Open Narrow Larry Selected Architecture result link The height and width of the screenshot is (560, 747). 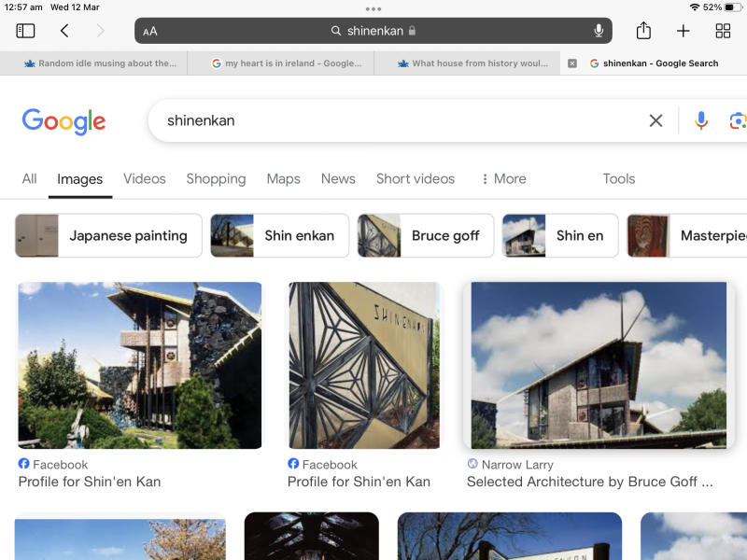click(589, 482)
